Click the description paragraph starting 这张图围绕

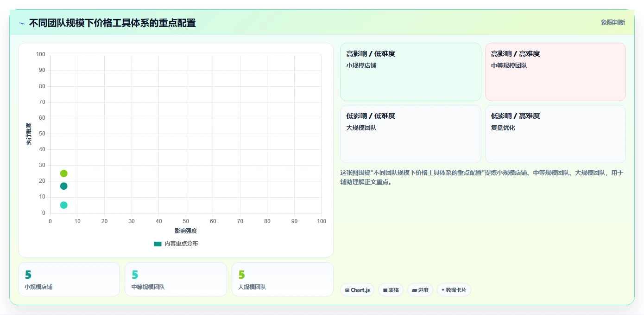(482, 177)
